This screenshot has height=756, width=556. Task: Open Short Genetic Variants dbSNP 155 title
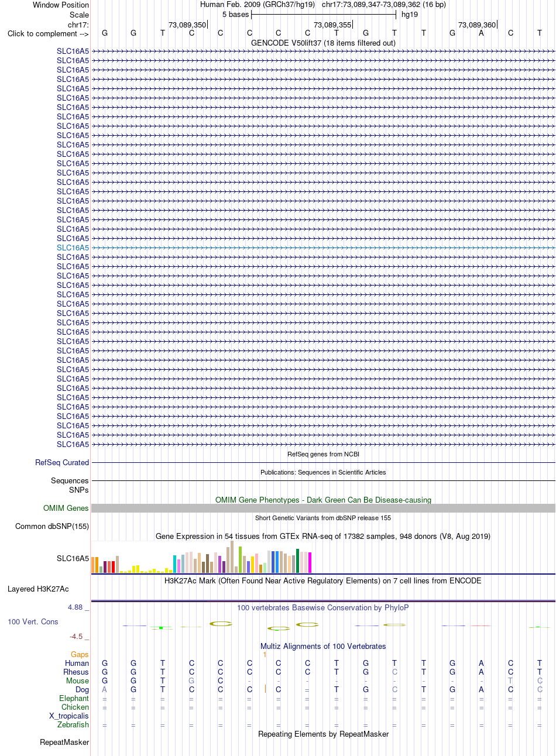pyautogui.click(x=323, y=518)
